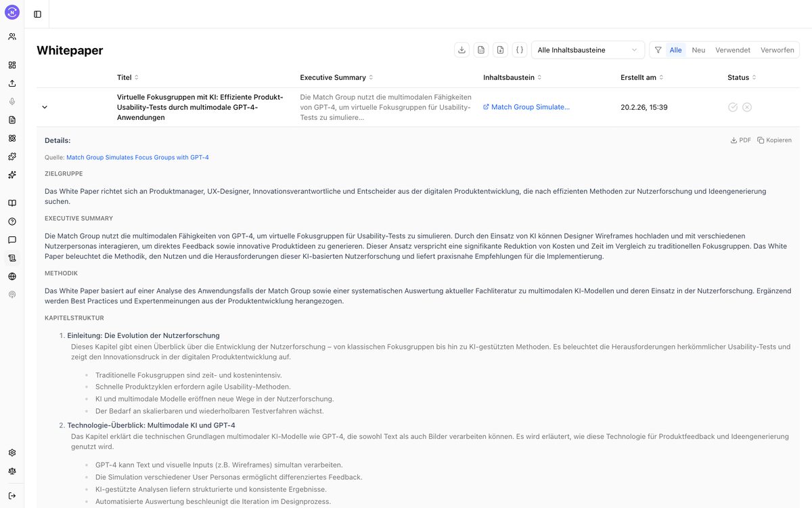Click bullet Traditionelle Fokusgruppen sind zeit- und kostenintensiv

[x=189, y=375]
